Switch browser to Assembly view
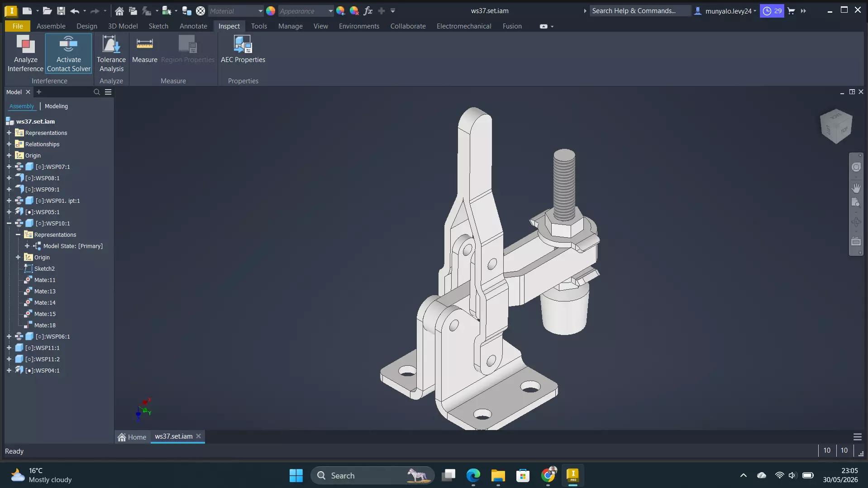Viewport: 868px width, 488px height. [22, 106]
